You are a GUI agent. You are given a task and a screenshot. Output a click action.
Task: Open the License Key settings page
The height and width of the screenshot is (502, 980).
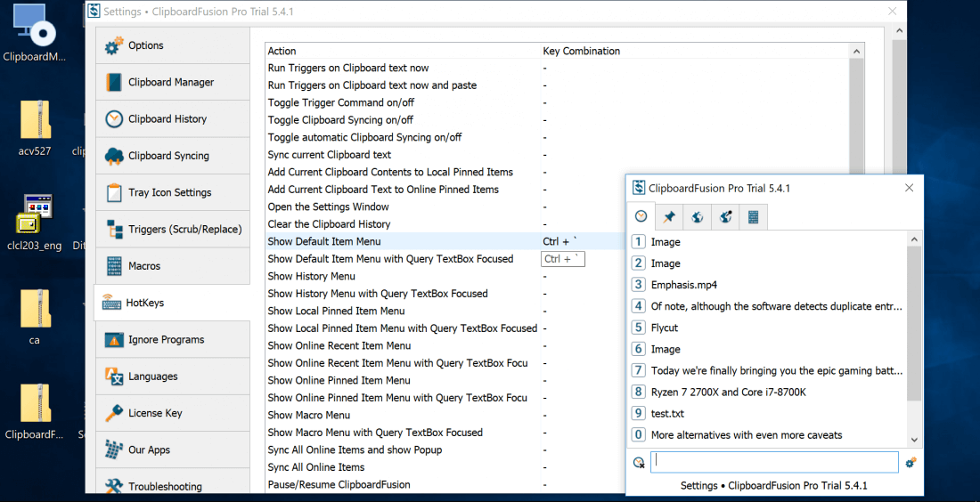155,413
